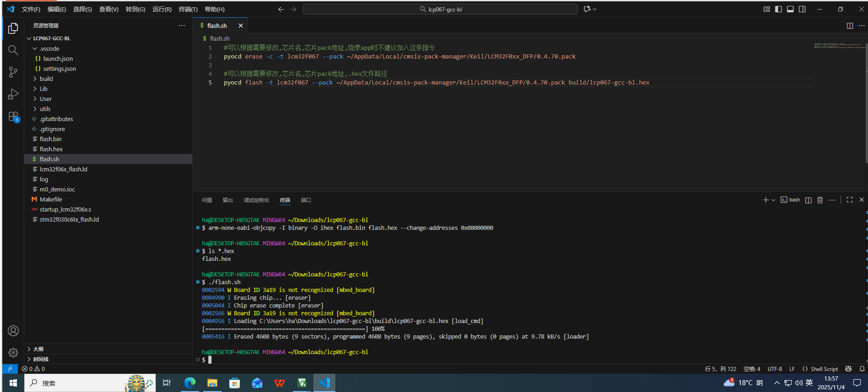The height and width of the screenshot is (392, 868).
Task: Toggle the bottom panel layout button
Action: click(790, 9)
